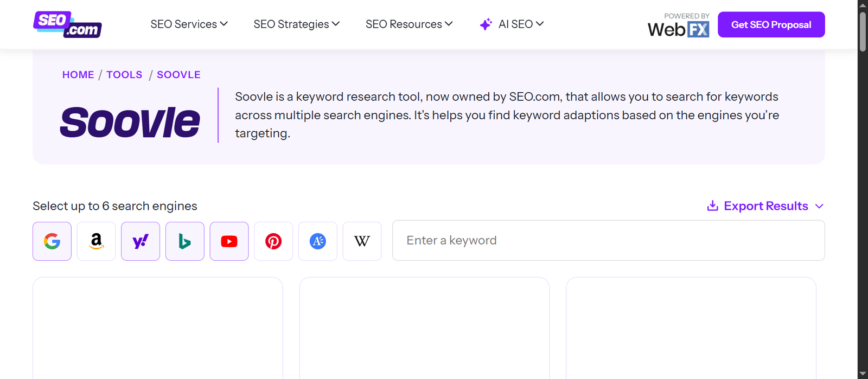Click the AI SEO sparkle icon
The image size is (868, 379).
486,24
